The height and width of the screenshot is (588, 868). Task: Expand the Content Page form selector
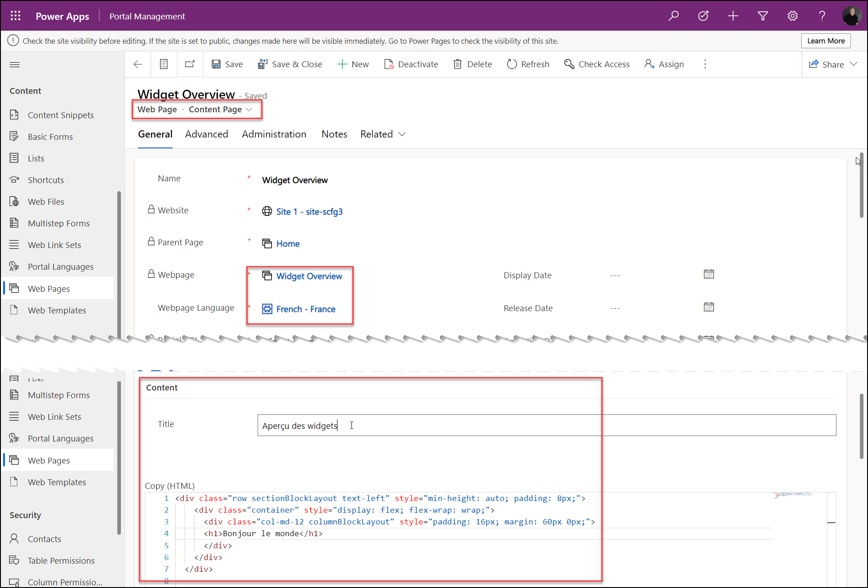[x=249, y=110]
